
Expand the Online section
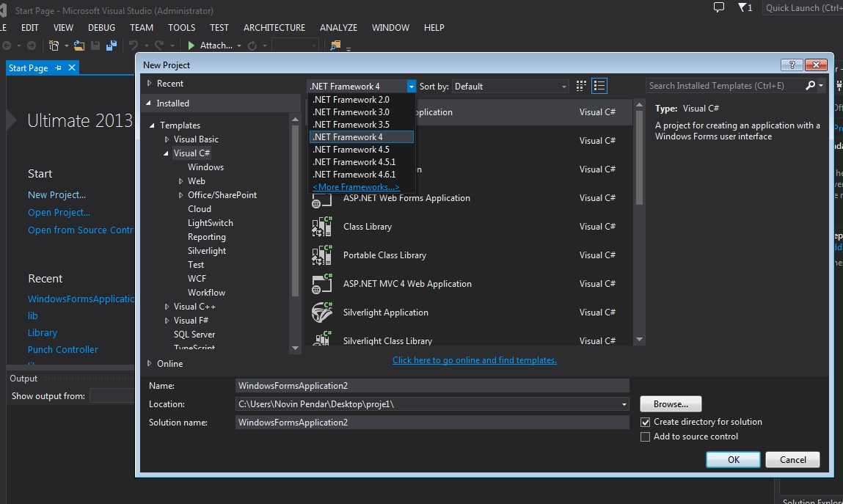[x=150, y=363]
